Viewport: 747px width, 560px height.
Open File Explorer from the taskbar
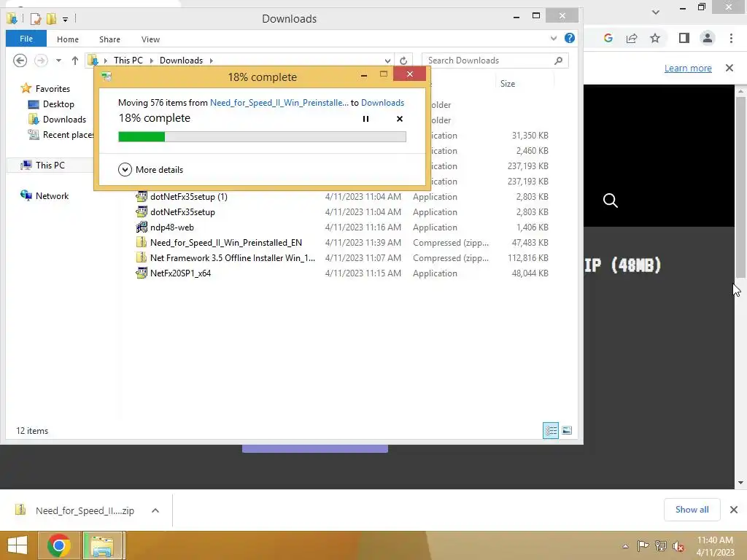click(x=102, y=545)
